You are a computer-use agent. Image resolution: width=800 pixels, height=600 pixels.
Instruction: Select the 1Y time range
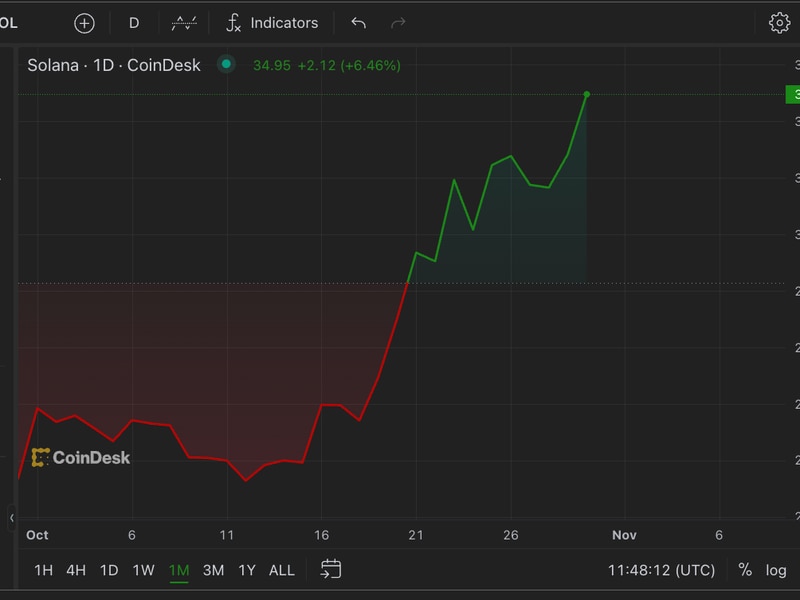(x=247, y=570)
